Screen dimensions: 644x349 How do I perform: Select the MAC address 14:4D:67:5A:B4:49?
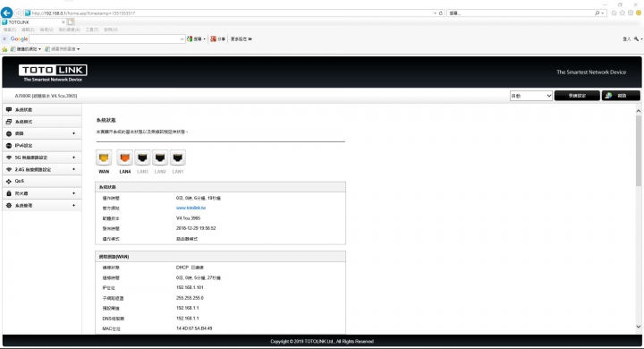tap(194, 328)
